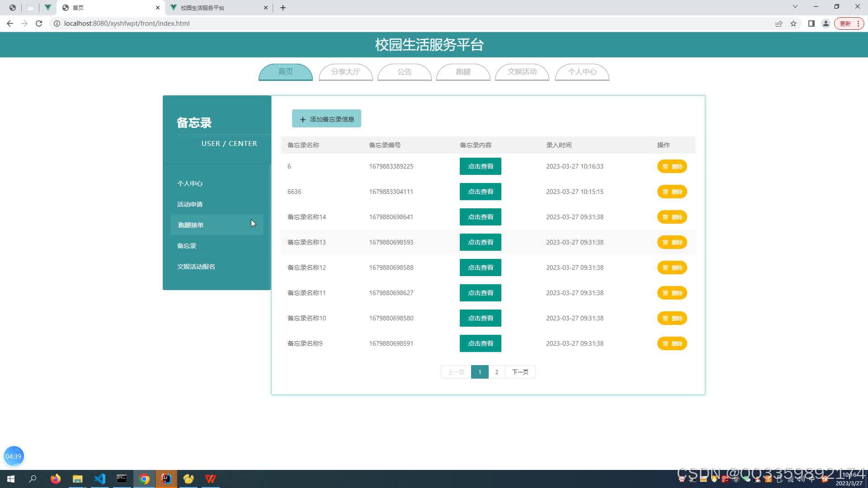Screen dimensions: 868x488
Task: Click memo number 1679883389225
Action: click(391, 166)
